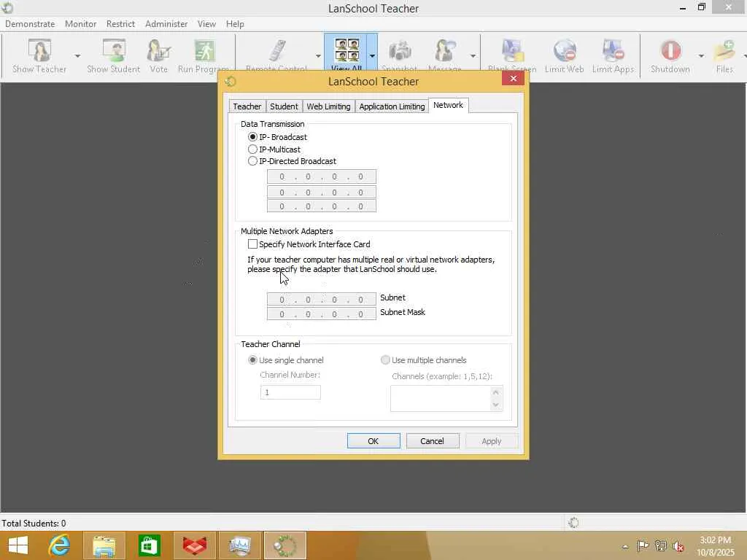Confirm the dialog with OK
747x560 pixels.
(x=373, y=441)
